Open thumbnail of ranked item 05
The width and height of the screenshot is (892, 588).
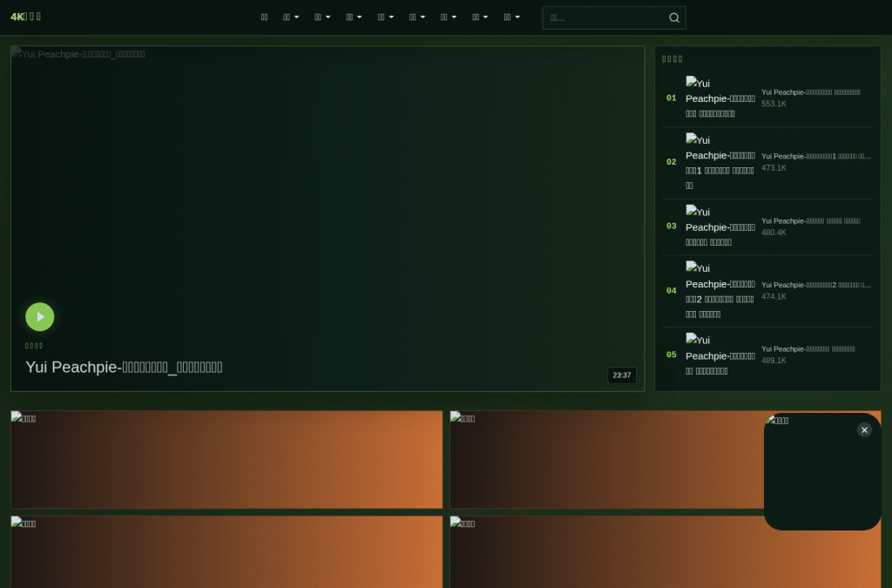click(720, 355)
